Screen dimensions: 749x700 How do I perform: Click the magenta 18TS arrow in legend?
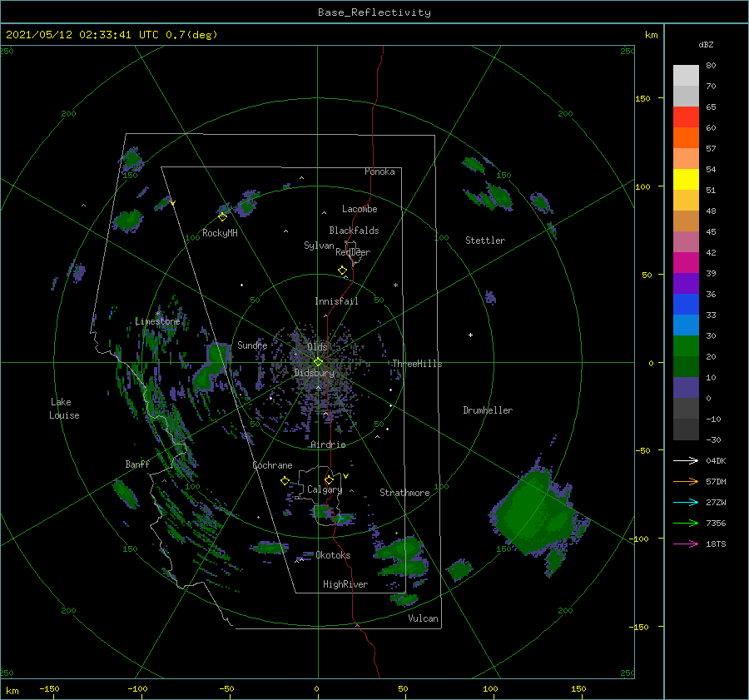pyautogui.click(x=686, y=544)
